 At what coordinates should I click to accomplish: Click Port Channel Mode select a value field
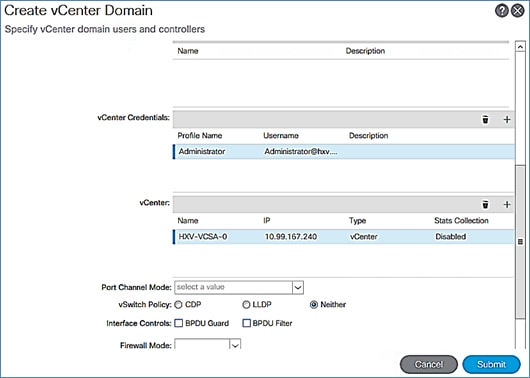(233, 287)
